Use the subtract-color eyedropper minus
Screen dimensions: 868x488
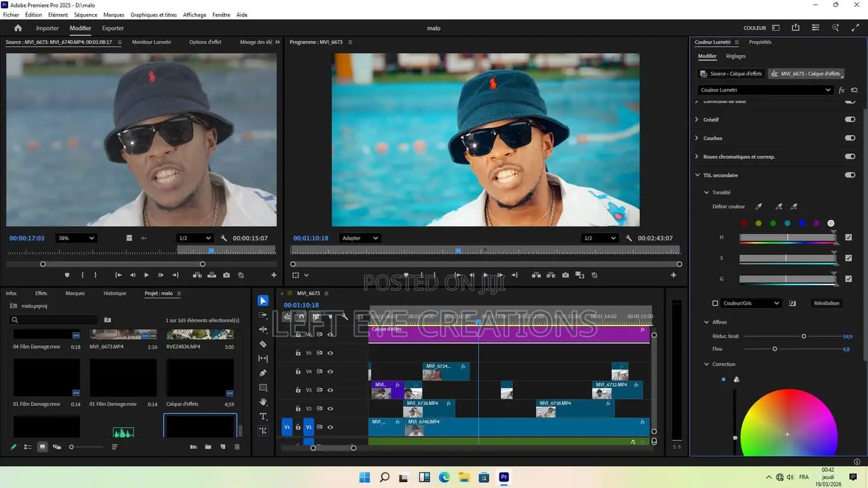(x=794, y=206)
